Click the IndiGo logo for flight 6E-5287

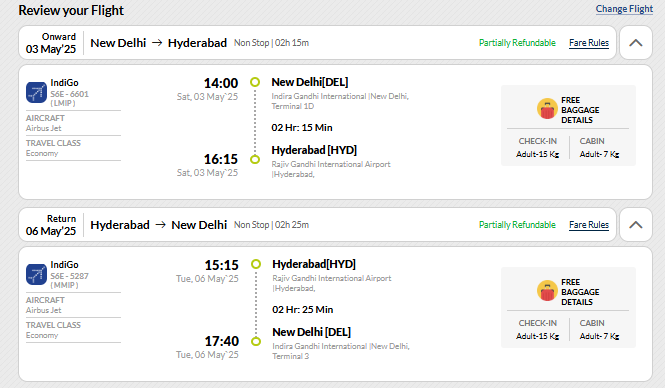point(36,274)
